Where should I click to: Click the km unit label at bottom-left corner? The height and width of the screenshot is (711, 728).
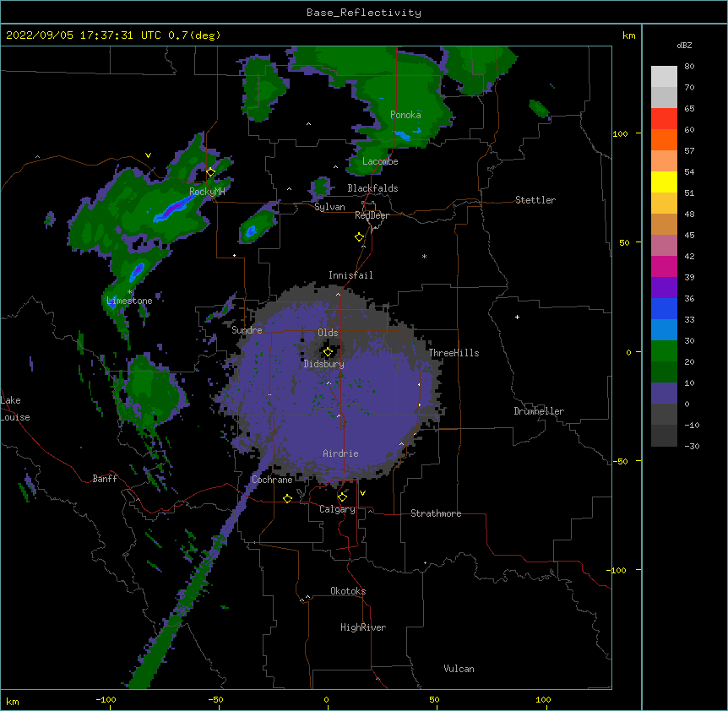pyautogui.click(x=13, y=701)
